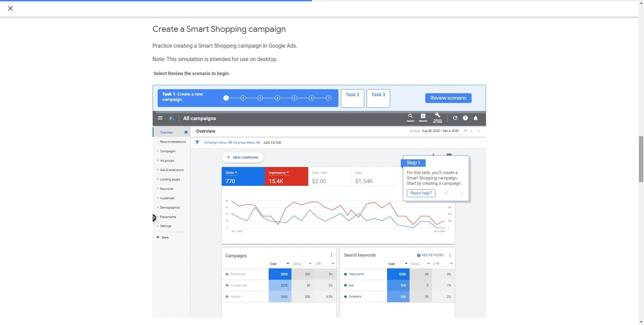Select the Cost $1.54K metric tile
644x325 pixels.
pyautogui.click(x=373, y=176)
